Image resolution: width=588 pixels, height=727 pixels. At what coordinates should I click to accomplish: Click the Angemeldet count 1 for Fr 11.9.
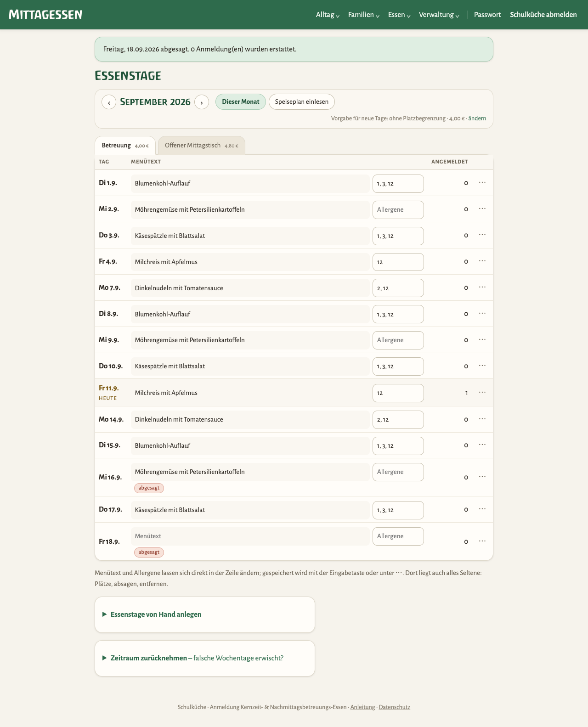pyautogui.click(x=466, y=393)
